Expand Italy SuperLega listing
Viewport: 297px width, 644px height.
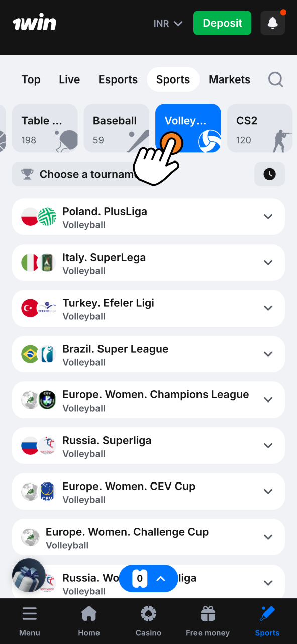(268, 262)
